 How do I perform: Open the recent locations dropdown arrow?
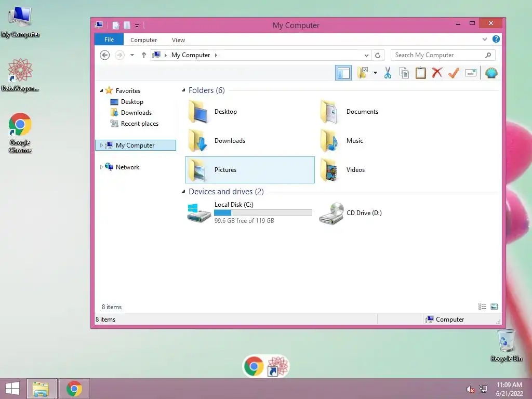point(132,55)
